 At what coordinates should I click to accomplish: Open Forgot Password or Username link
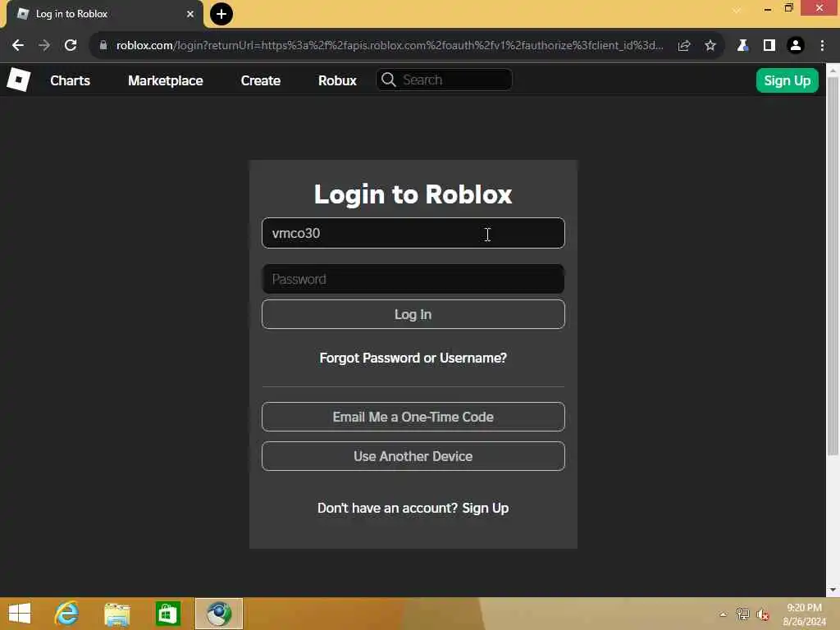coord(413,358)
